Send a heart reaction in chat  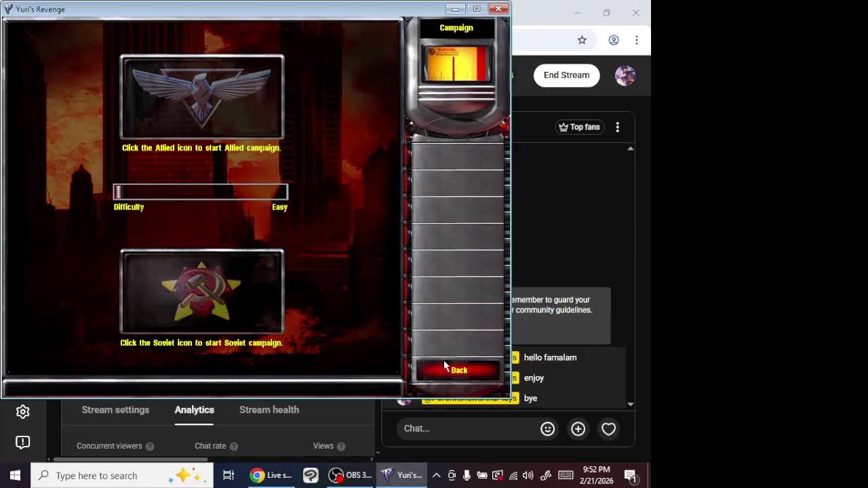click(608, 428)
